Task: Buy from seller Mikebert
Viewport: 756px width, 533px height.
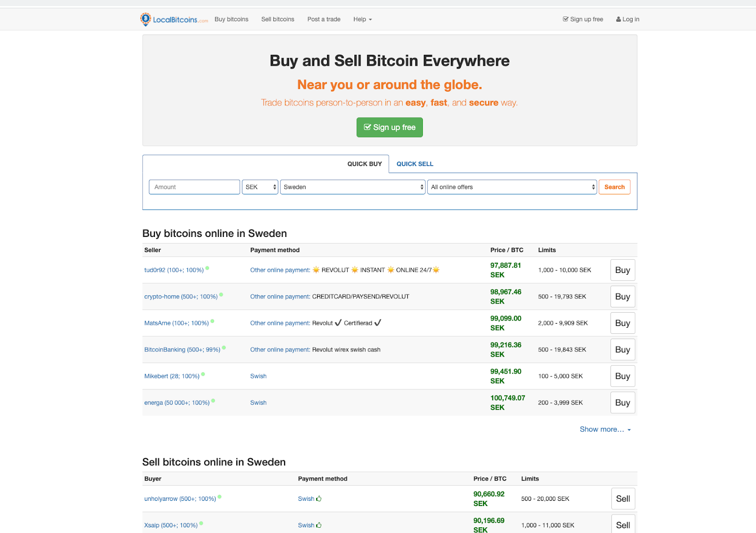Action: (x=623, y=376)
